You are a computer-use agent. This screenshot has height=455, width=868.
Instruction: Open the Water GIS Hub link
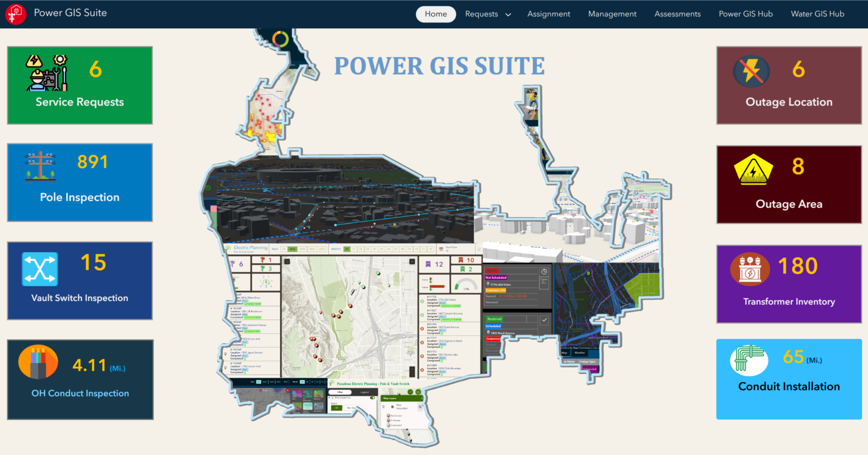tap(817, 14)
